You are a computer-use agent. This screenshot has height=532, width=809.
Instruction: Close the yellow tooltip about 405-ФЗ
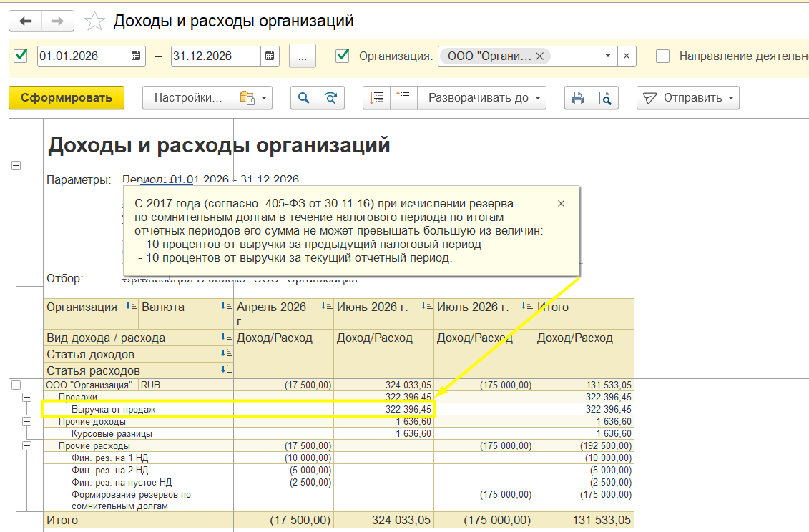coord(562,204)
